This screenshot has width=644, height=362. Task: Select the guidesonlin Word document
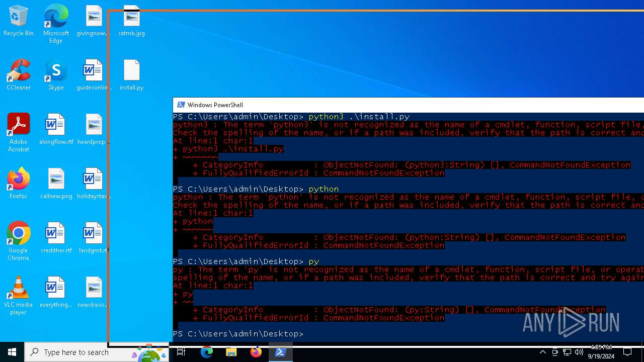click(x=94, y=75)
